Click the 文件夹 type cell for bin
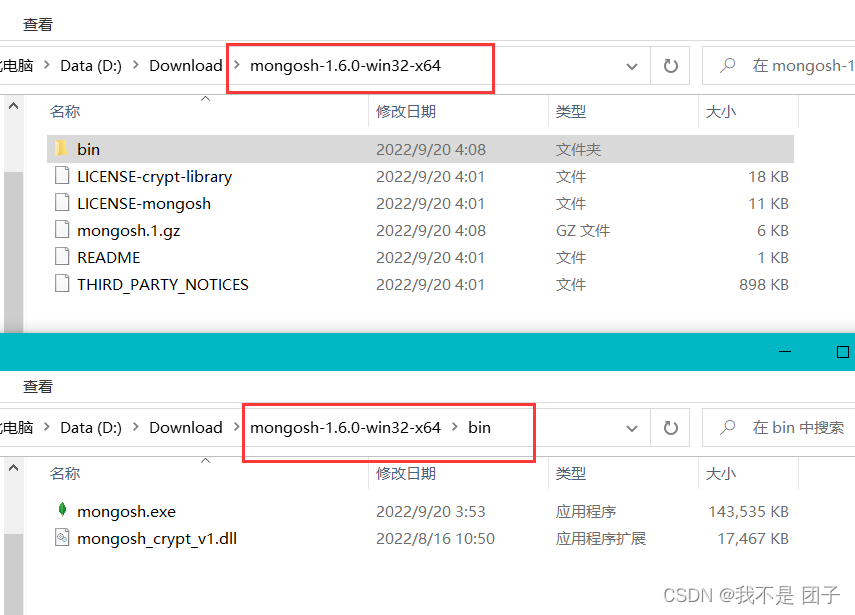 point(578,149)
